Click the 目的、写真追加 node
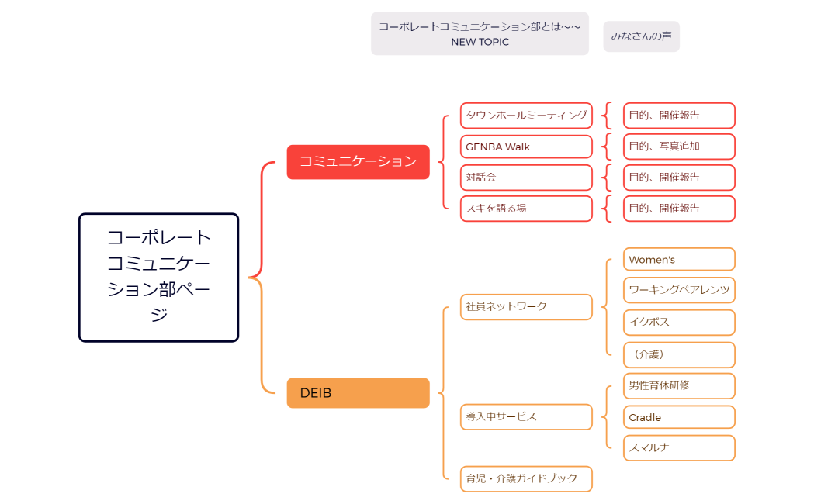The height and width of the screenshot is (504, 814). coord(679,147)
